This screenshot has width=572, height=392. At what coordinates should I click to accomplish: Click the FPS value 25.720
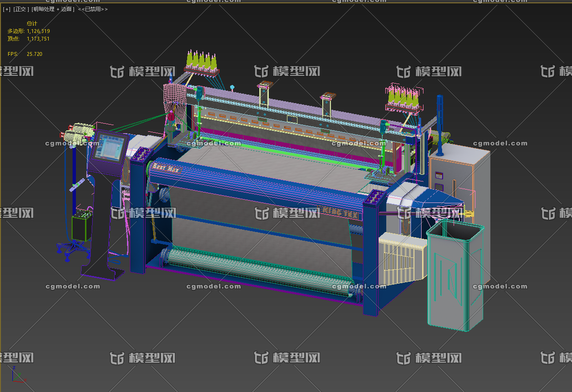click(x=34, y=54)
